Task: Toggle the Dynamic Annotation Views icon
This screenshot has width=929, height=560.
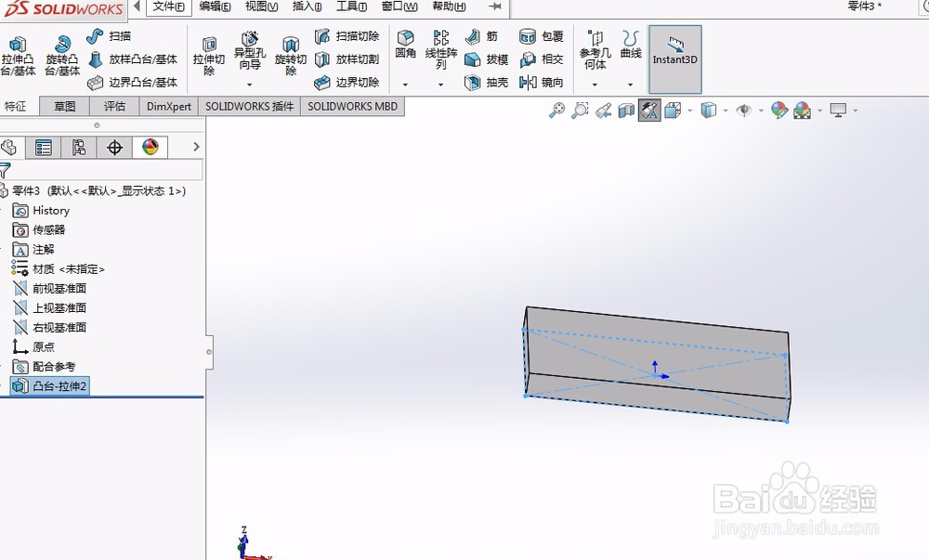Action: coord(649,111)
